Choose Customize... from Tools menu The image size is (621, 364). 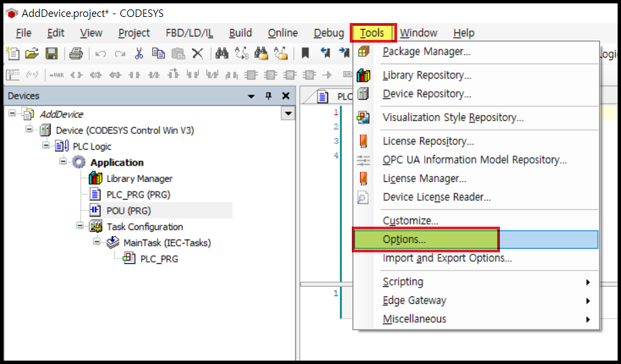476,221
